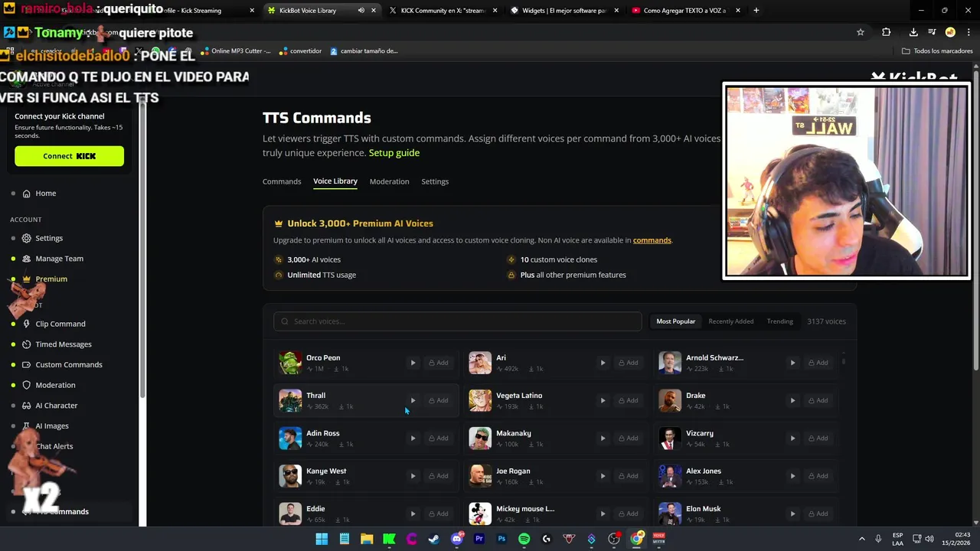The width and height of the screenshot is (980, 551).
Task: Play the Vizcarry voice preview
Action: 792,438
